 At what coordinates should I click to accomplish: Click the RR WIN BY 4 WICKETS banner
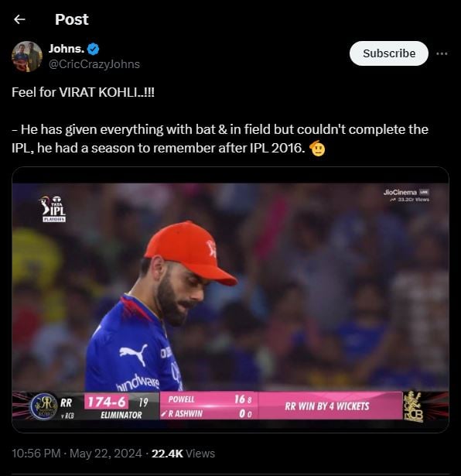point(327,406)
